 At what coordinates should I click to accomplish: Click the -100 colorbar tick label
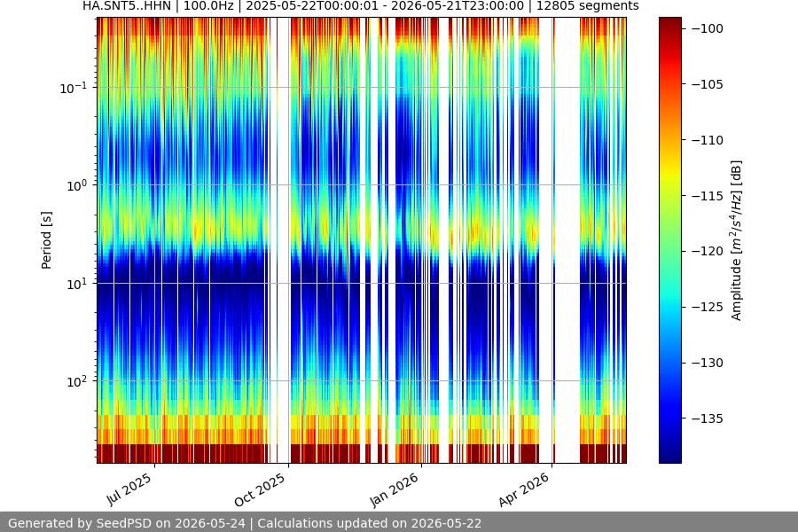click(x=708, y=28)
